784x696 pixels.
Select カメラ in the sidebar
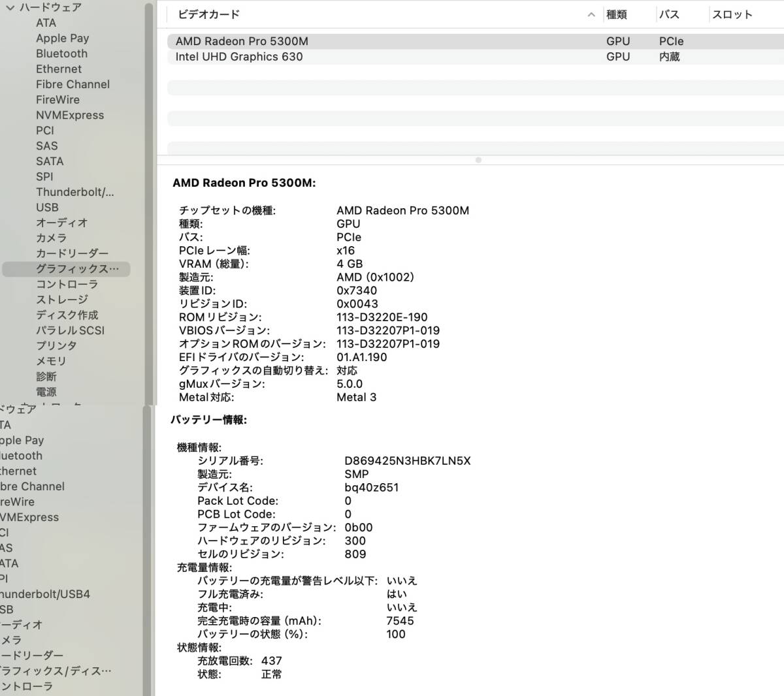pos(51,238)
